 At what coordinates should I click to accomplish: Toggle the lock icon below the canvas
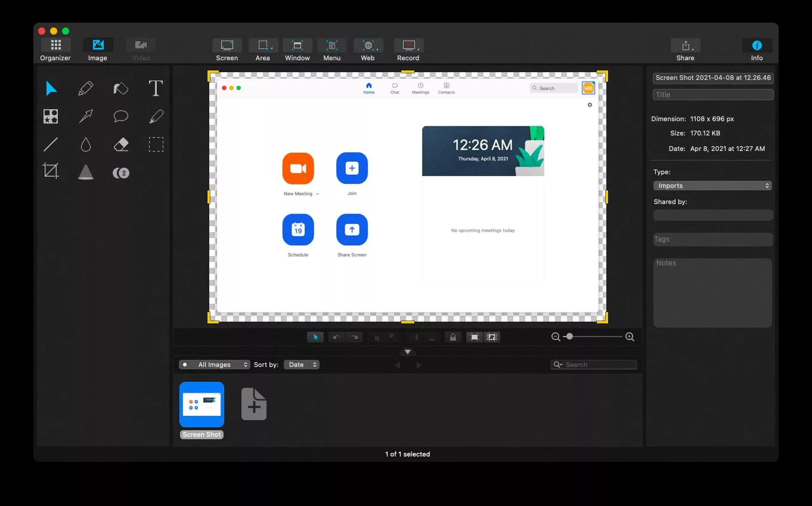(453, 337)
